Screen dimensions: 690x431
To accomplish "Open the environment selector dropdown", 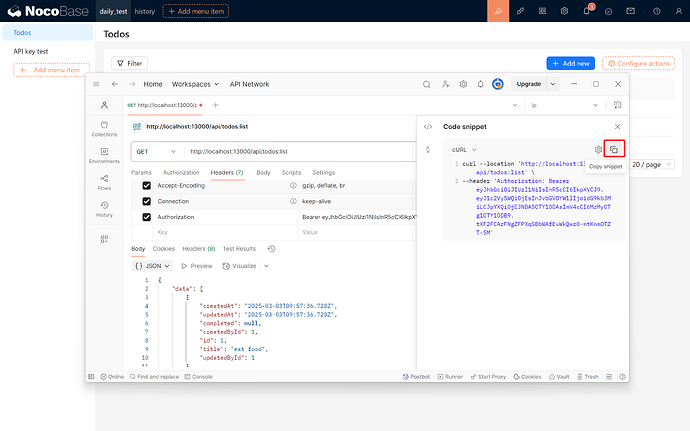I will point(564,105).
